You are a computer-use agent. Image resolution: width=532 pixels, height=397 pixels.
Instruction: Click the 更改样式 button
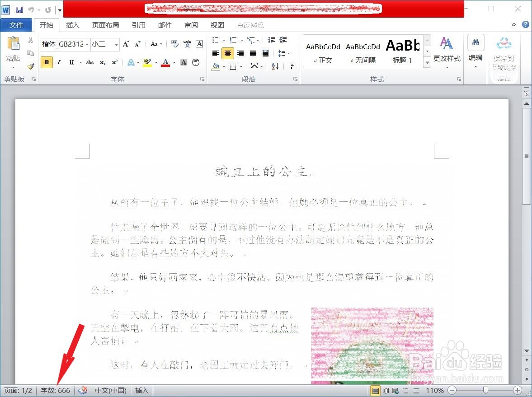point(447,51)
